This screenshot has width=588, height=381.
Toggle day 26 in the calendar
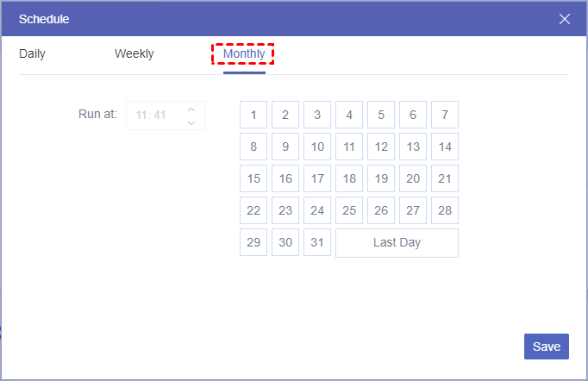381,210
